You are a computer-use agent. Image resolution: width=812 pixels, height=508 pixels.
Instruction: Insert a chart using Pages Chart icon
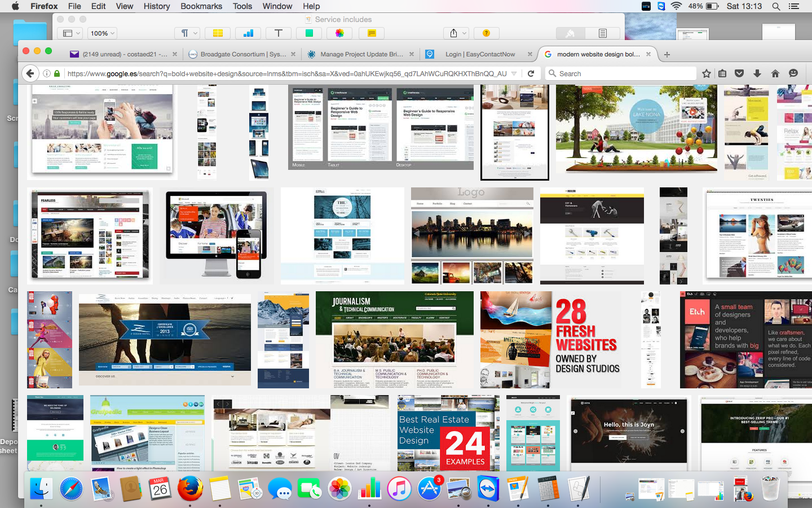point(248,33)
